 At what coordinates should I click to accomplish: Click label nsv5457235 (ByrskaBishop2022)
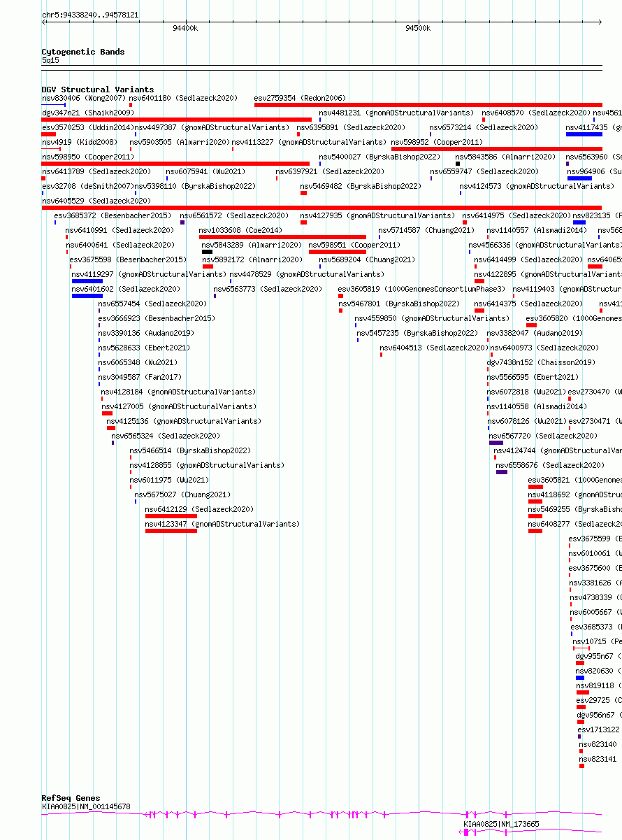[x=417, y=333]
